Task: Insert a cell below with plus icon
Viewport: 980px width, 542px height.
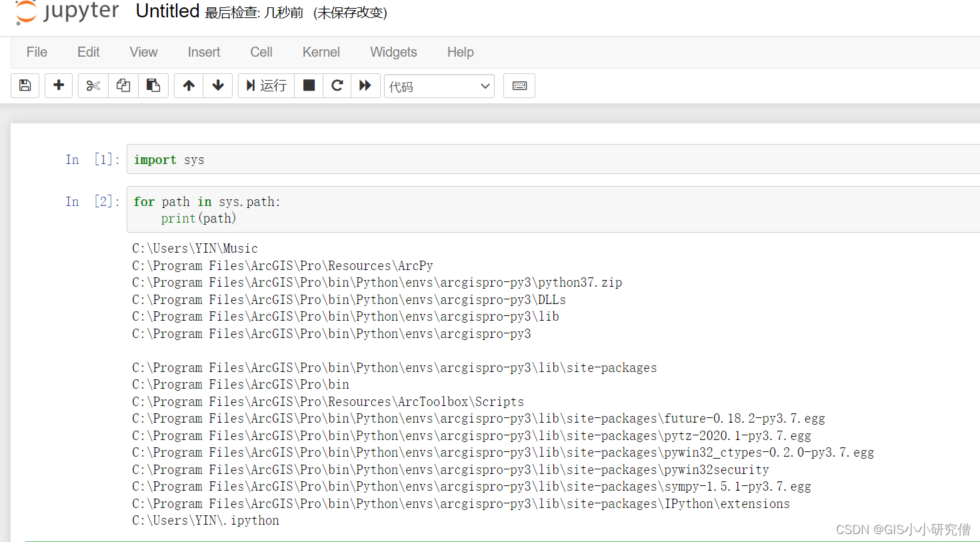Action: click(x=59, y=85)
